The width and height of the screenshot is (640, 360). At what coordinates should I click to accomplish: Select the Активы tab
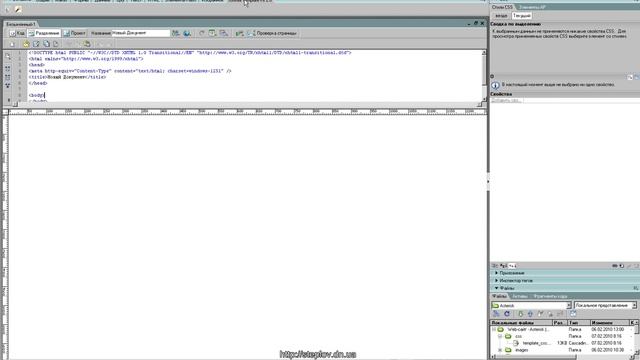tap(520, 296)
